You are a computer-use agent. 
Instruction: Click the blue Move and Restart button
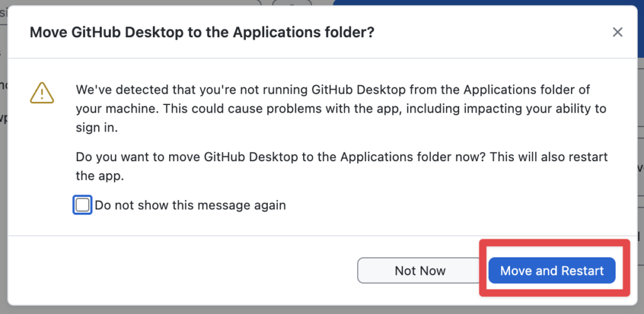click(552, 271)
